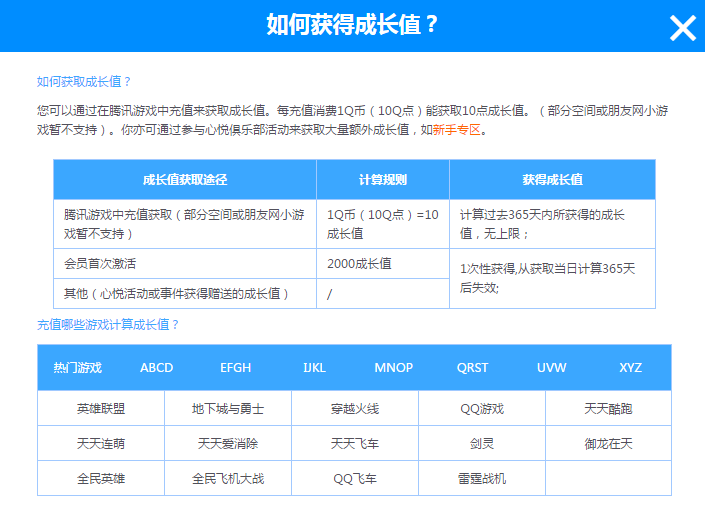Open the 新手专区 link

pos(457,130)
